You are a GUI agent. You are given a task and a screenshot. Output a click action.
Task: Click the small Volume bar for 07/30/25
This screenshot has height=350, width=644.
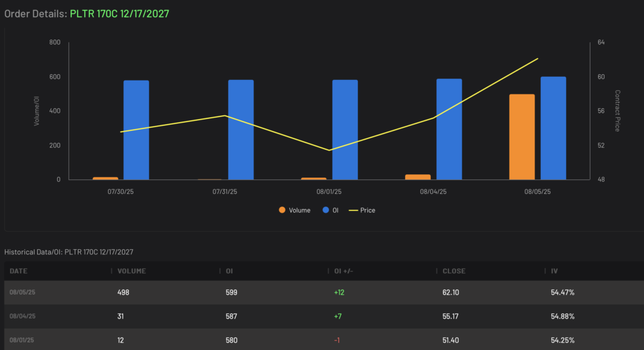point(106,179)
